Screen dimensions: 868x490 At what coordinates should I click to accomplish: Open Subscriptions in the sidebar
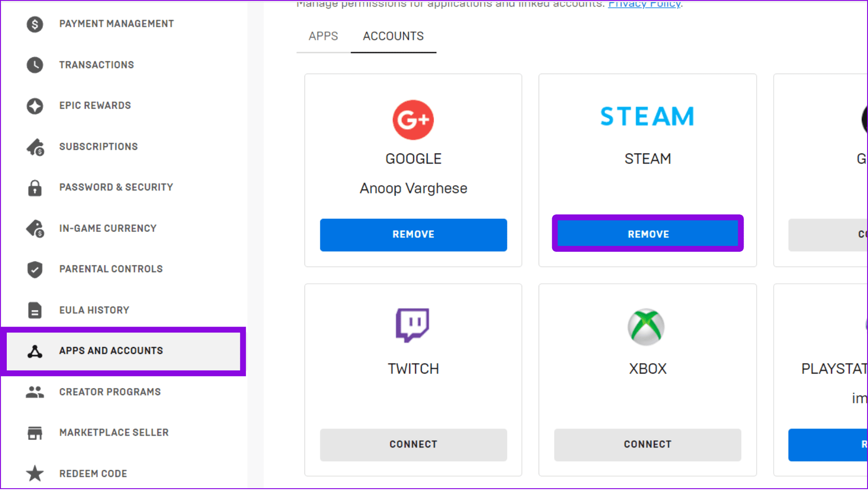pyautogui.click(x=98, y=147)
